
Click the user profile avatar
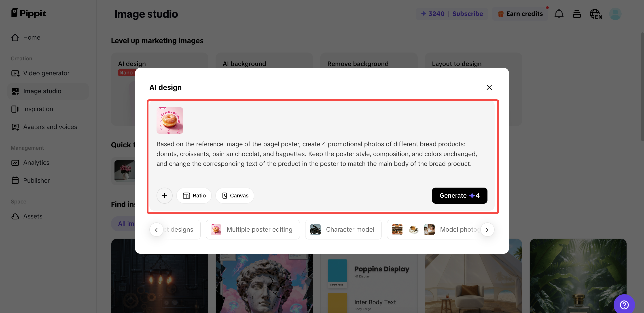pos(615,14)
